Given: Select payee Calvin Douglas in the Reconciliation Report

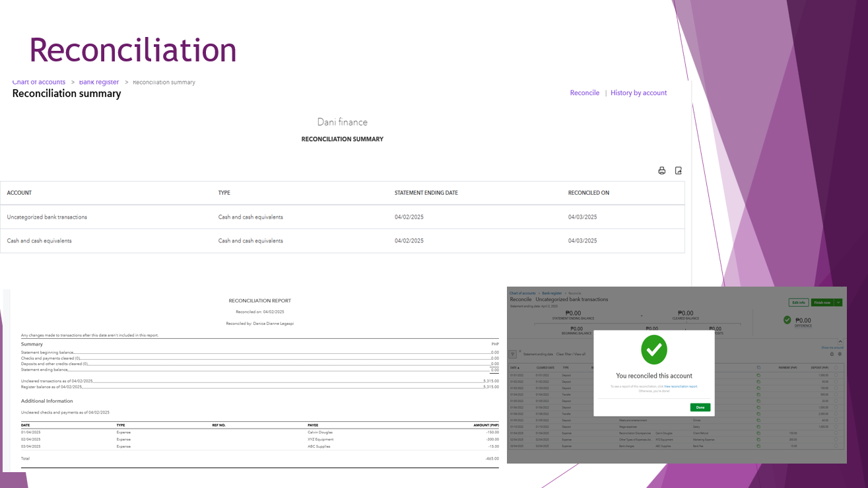Looking at the screenshot, I should [320, 433].
